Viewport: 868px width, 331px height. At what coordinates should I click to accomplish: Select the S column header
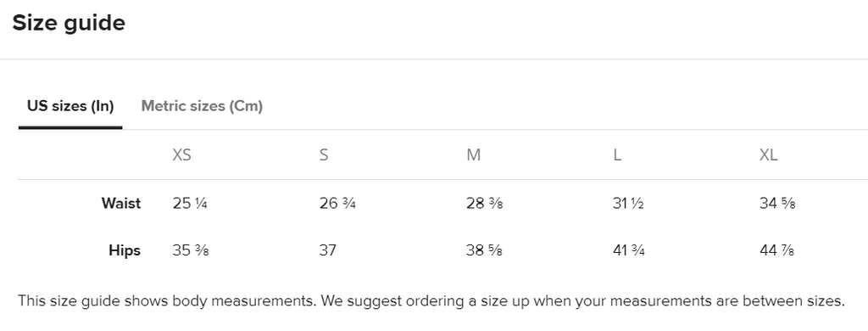[324, 154]
